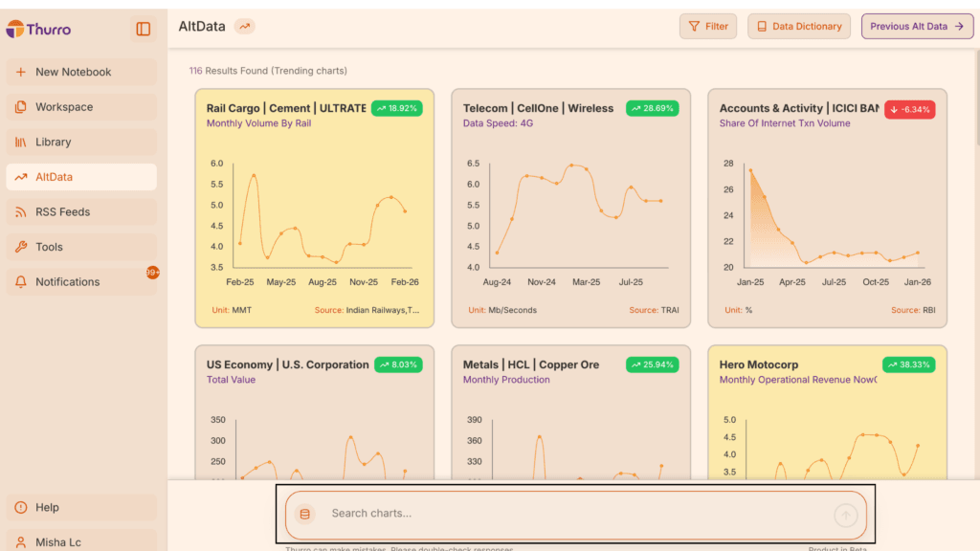Open Data Dictionary via the book icon

coord(762,26)
